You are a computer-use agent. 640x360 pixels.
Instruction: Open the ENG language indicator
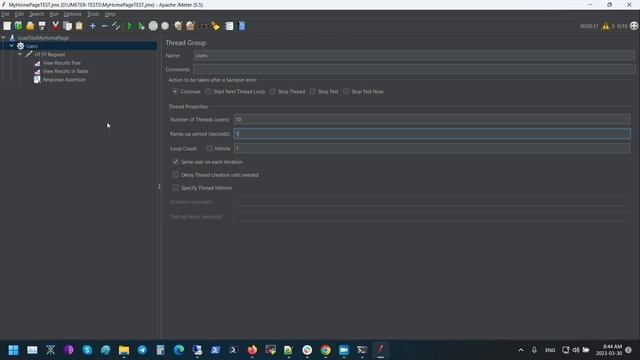tap(550, 350)
